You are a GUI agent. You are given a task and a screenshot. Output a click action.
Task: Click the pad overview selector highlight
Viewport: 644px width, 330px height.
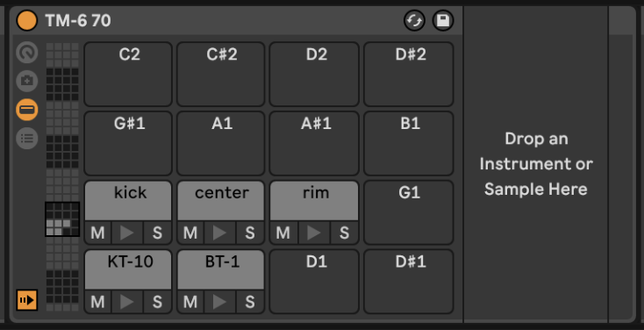tap(62, 219)
